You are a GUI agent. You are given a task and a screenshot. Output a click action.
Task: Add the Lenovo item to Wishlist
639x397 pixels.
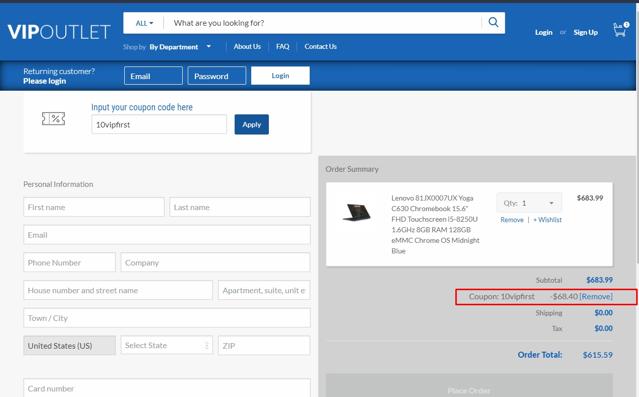click(x=547, y=220)
